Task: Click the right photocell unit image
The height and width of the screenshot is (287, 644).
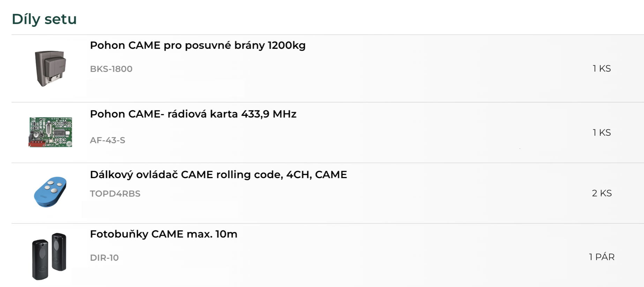Action: (x=59, y=252)
